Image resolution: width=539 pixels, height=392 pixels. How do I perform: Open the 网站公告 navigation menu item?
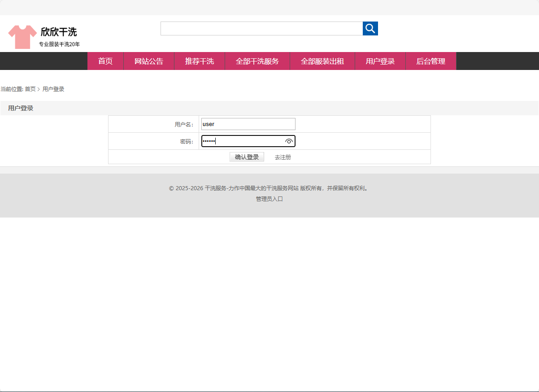148,61
